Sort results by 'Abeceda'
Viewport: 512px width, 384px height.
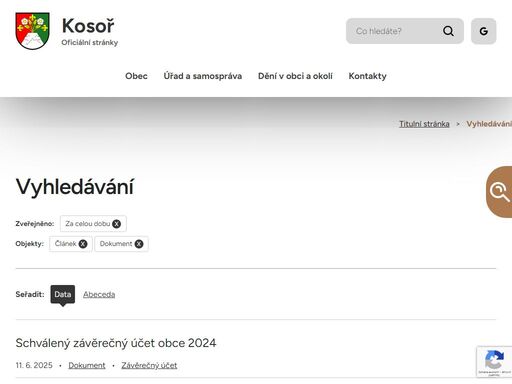99,294
